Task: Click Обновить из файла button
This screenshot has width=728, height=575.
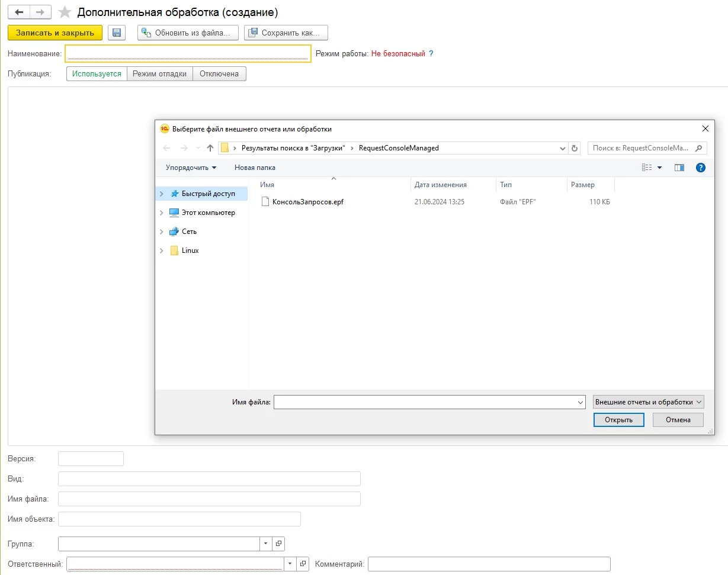Action: tap(188, 33)
